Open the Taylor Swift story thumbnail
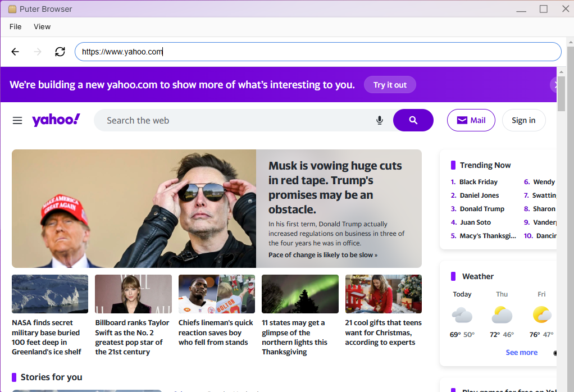The width and height of the screenshot is (574, 392). point(133,294)
